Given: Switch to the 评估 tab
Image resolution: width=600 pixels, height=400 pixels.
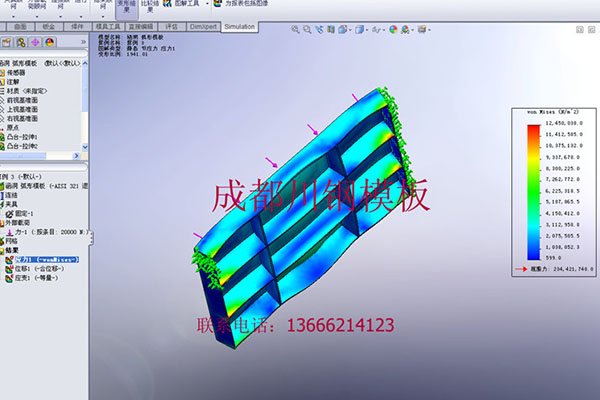Looking at the screenshot, I should [x=171, y=27].
